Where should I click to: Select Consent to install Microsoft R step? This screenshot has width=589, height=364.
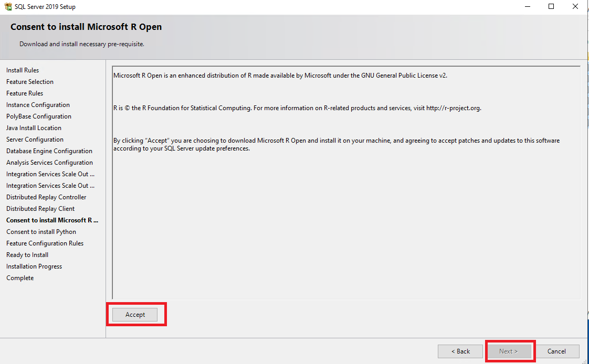[x=52, y=220]
